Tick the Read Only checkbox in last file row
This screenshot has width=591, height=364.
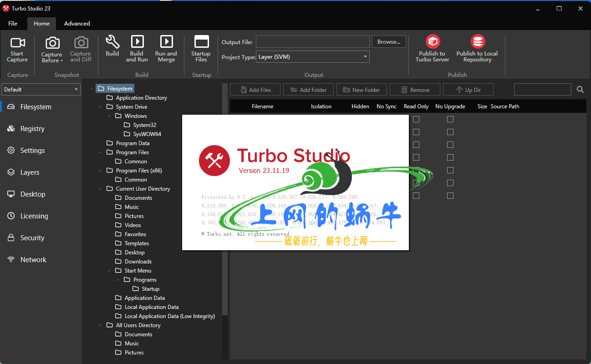(x=416, y=196)
